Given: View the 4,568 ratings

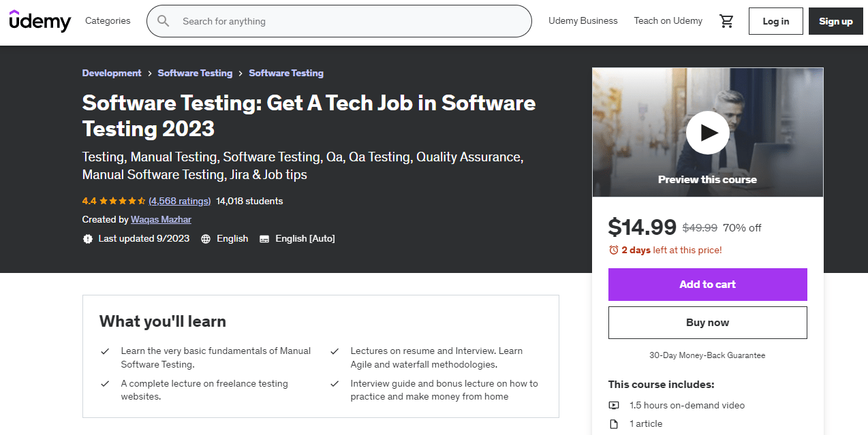Looking at the screenshot, I should 179,201.
